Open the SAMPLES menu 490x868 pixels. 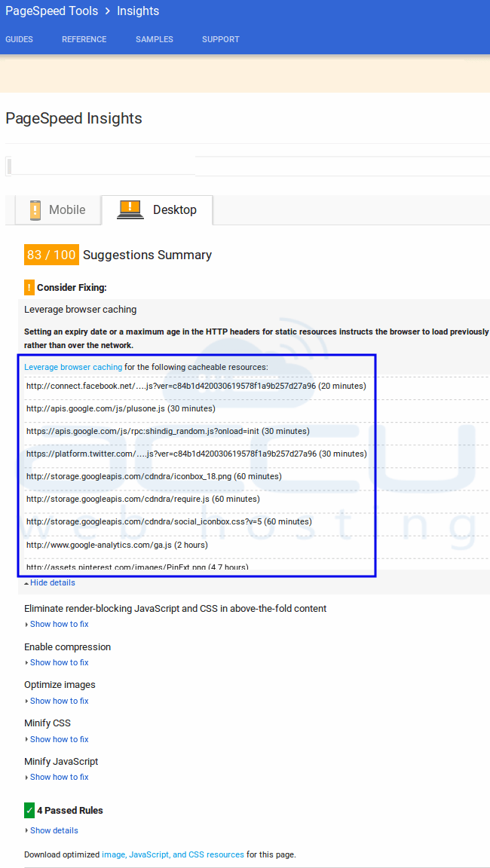tap(155, 39)
